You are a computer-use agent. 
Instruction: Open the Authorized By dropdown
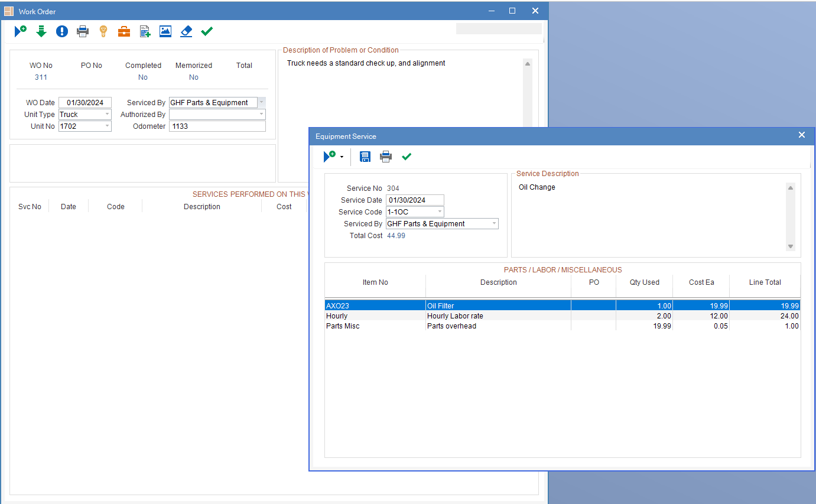click(x=262, y=114)
